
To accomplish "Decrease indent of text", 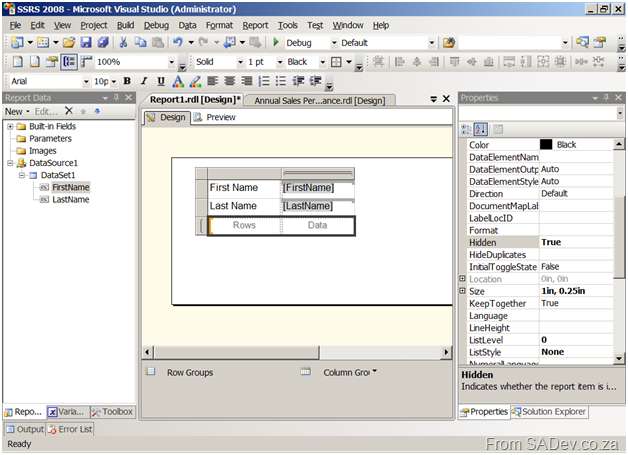I will [x=298, y=81].
